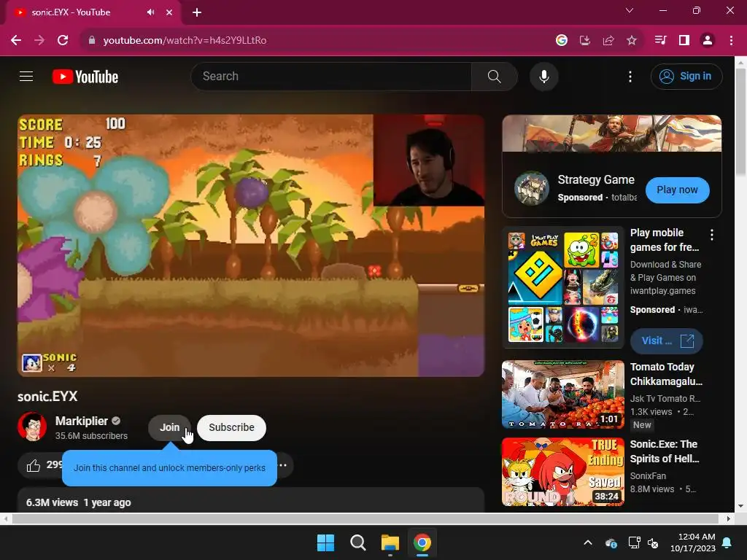Click the Join membership button
747x560 pixels.
(x=169, y=427)
